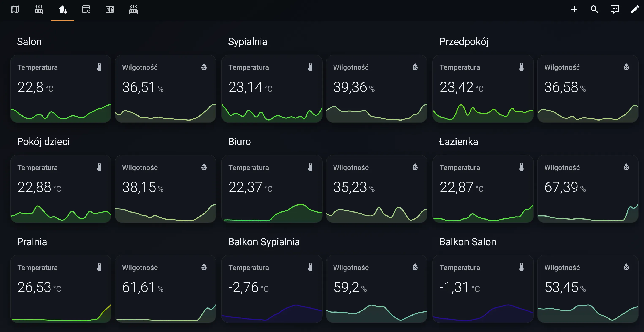
Task: Click the drop icon on Balkon Salon Wilgotność card
Action: pos(626,267)
